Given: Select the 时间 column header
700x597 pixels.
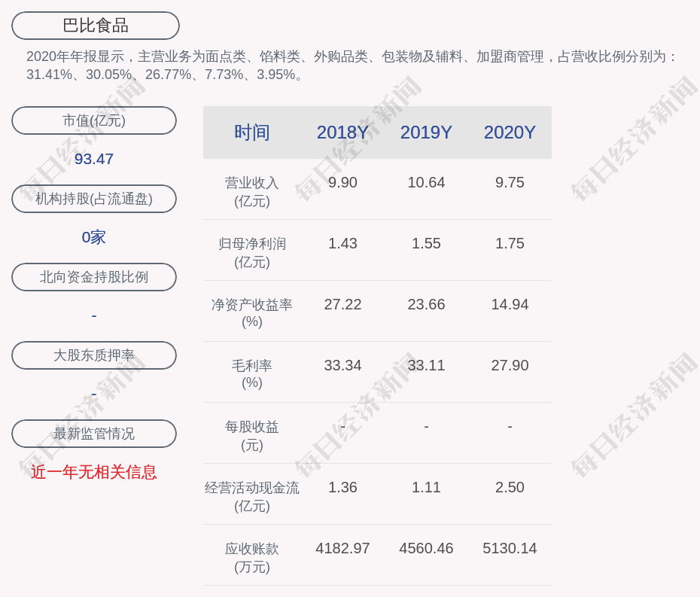Looking at the screenshot, I should (251, 132).
